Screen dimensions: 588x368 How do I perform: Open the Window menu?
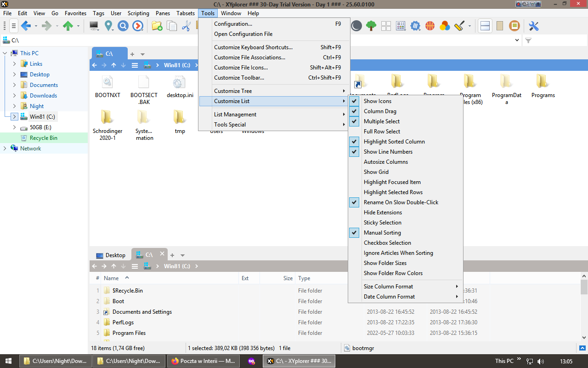231,13
